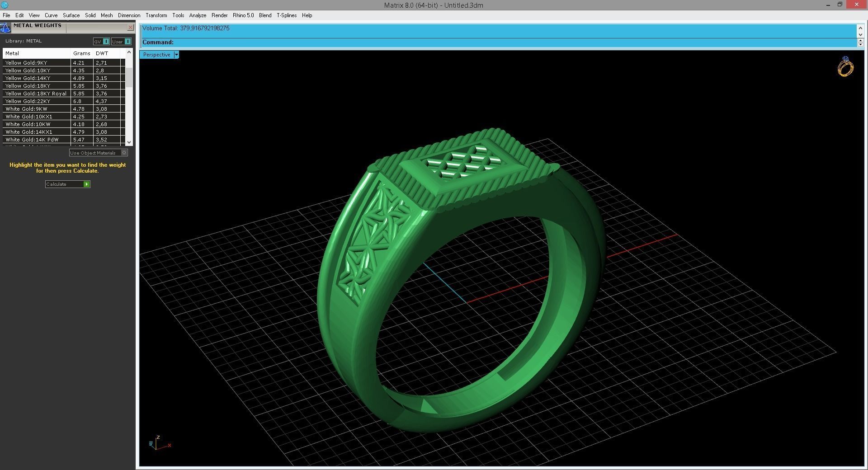Toggle Use Object Materials option
Image resolution: width=868 pixels, height=470 pixels.
point(98,153)
